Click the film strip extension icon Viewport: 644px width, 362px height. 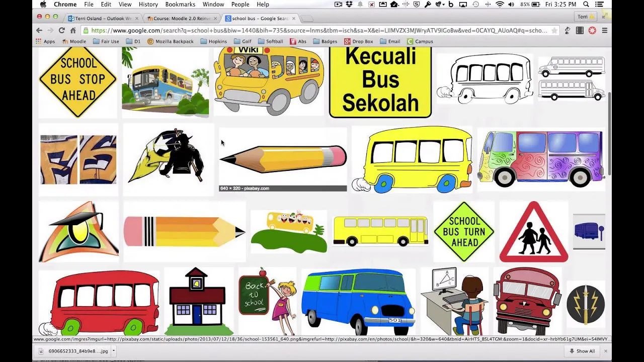pos(580,30)
